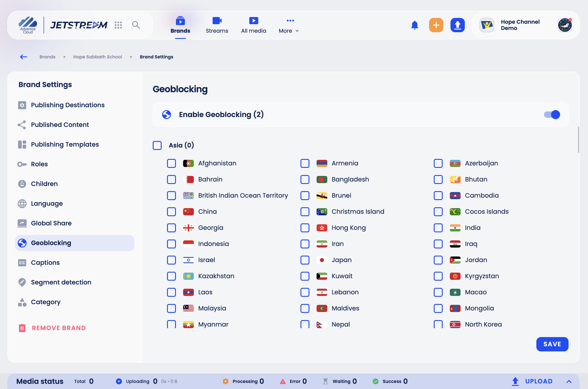This screenshot has height=389, width=588.
Task: Switch to the All media tab
Action: point(254,26)
